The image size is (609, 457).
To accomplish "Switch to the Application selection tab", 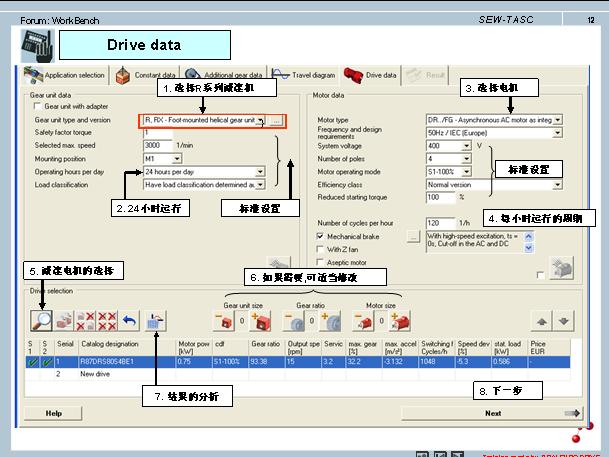I will coord(65,75).
